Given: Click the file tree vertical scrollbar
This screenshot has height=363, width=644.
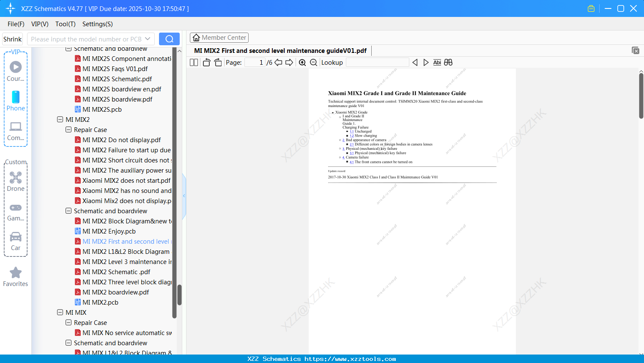Looking at the screenshot, I should (179, 295).
